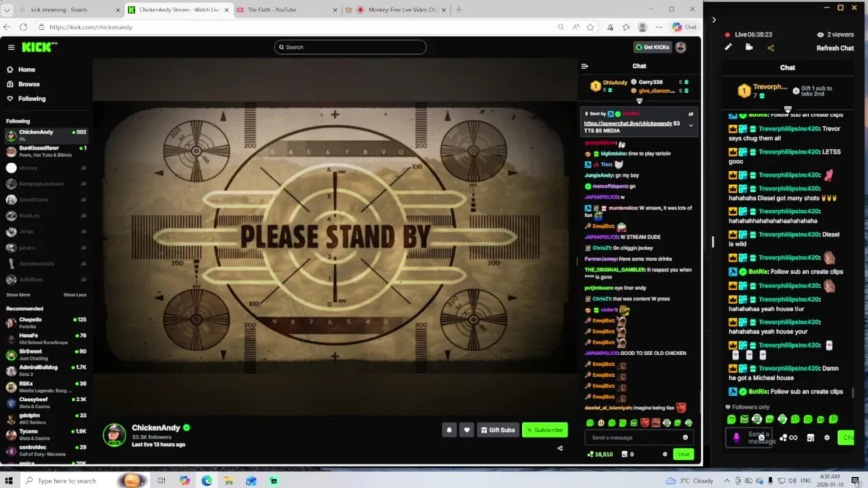Click the Gift Subs button
This screenshot has height=488, width=868.
coord(498,430)
